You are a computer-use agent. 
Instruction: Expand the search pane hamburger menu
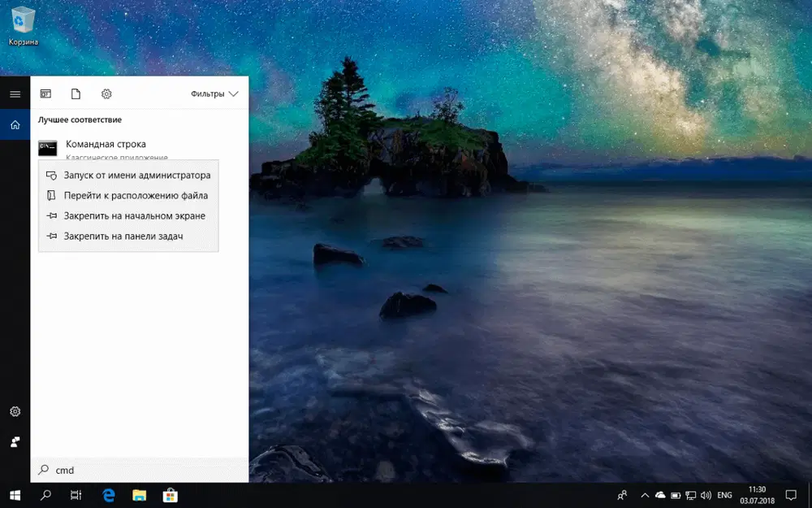click(x=15, y=93)
